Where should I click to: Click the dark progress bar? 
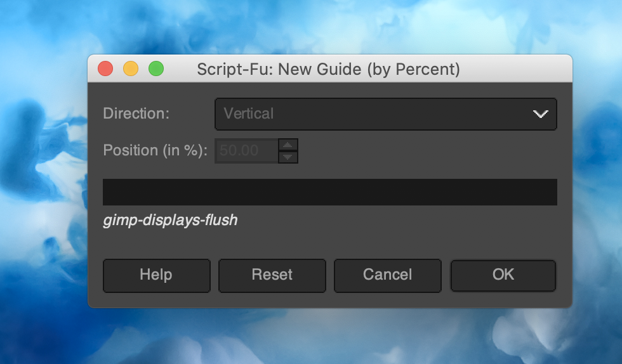pos(329,192)
